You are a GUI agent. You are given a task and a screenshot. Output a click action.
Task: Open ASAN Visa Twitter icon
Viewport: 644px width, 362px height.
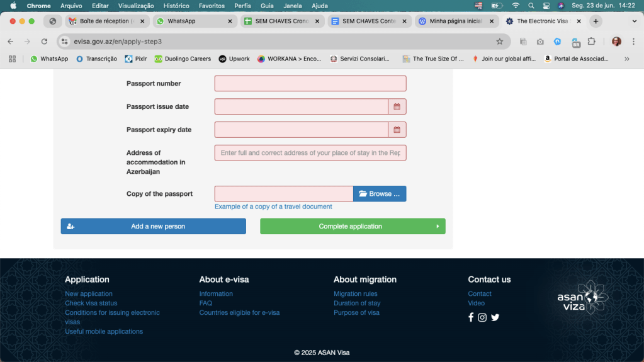[495, 317]
